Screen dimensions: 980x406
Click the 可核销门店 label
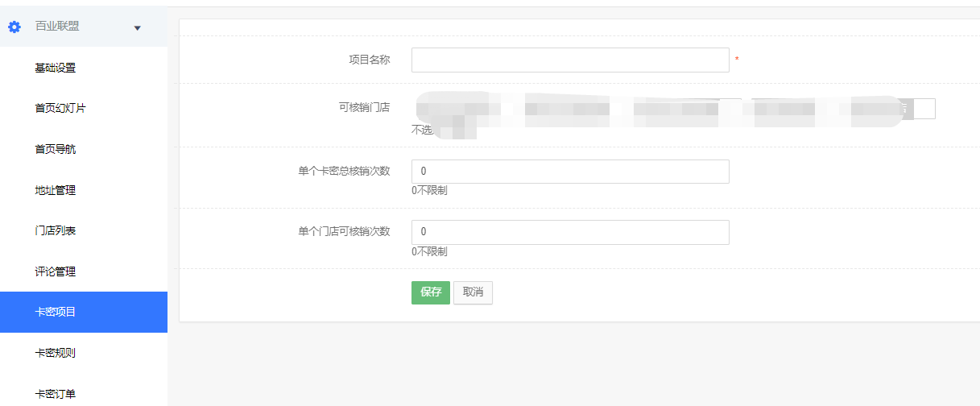point(364,107)
